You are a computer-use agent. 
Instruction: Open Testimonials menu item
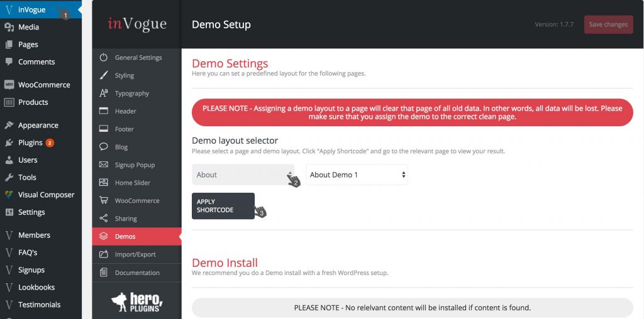[x=41, y=305]
